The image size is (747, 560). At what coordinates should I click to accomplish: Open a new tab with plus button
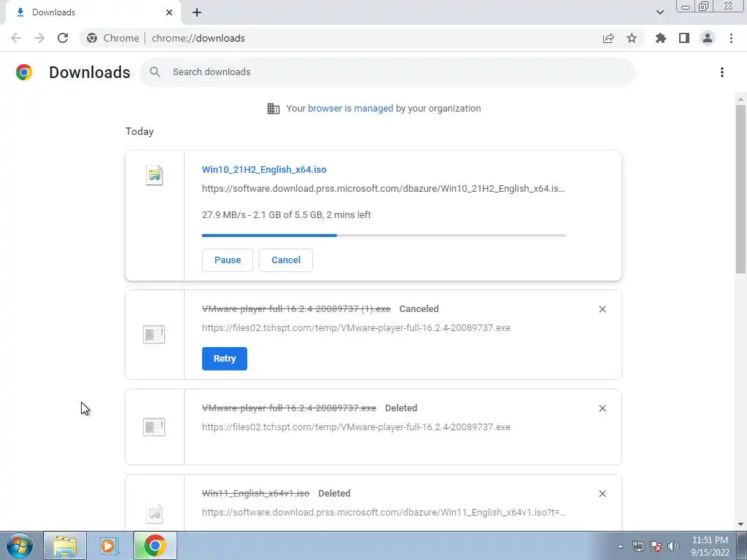197,12
